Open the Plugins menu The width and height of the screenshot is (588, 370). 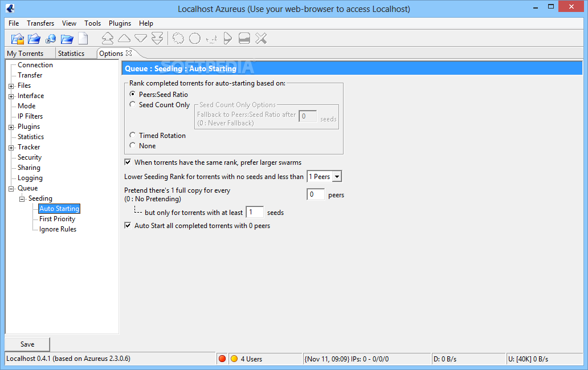pos(120,23)
